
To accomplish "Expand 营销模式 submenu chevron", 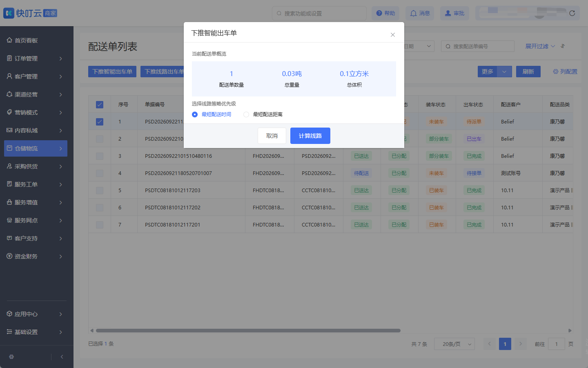I will click(60, 112).
